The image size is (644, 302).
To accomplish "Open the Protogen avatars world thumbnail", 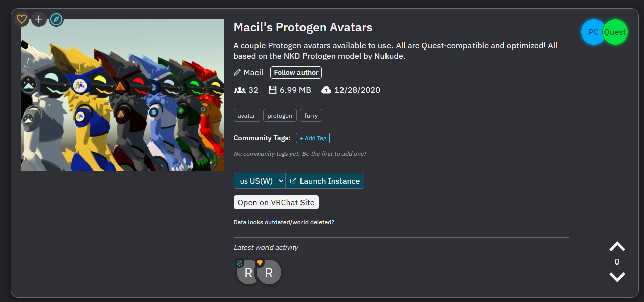I will click(122, 95).
